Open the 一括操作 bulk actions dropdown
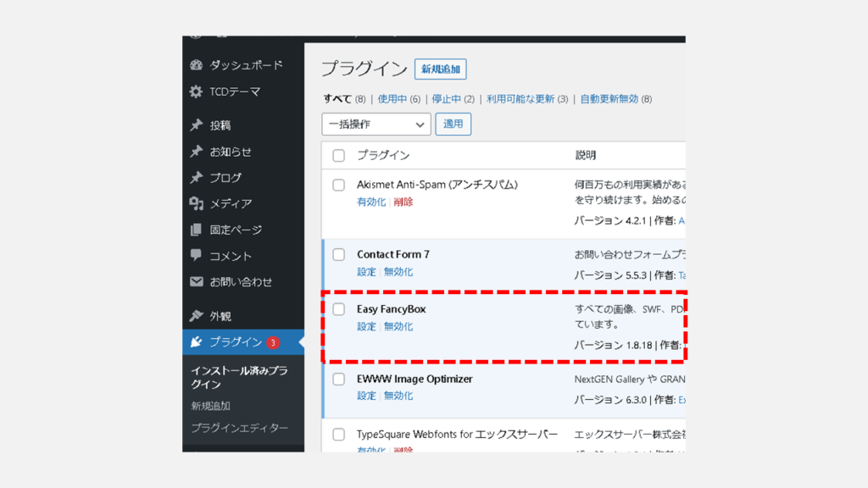The width and height of the screenshot is (868, 488). (376, 124)
